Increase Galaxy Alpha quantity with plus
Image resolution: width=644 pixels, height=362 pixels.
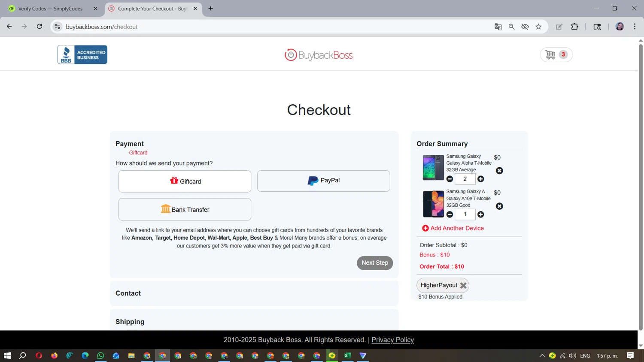pos(481,179)
